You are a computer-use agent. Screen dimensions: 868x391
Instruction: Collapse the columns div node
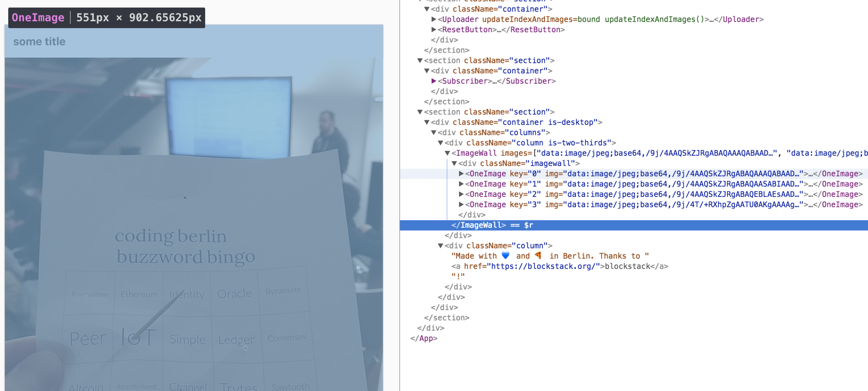(434, 133)
